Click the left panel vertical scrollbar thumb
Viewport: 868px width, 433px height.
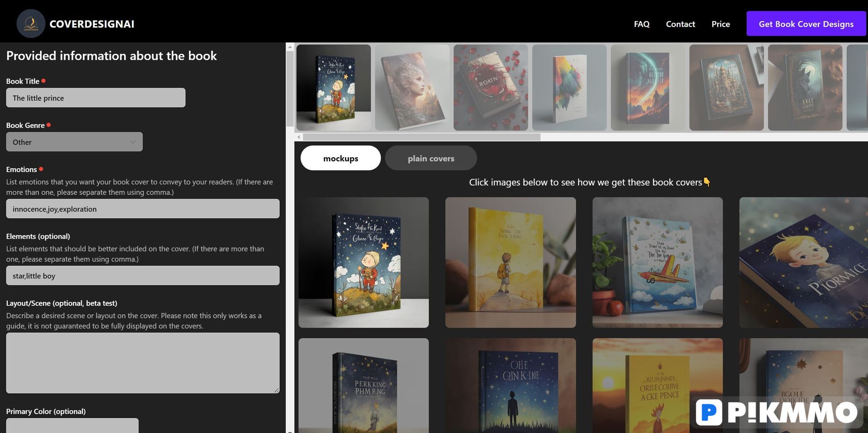click(x=290, y=89)
